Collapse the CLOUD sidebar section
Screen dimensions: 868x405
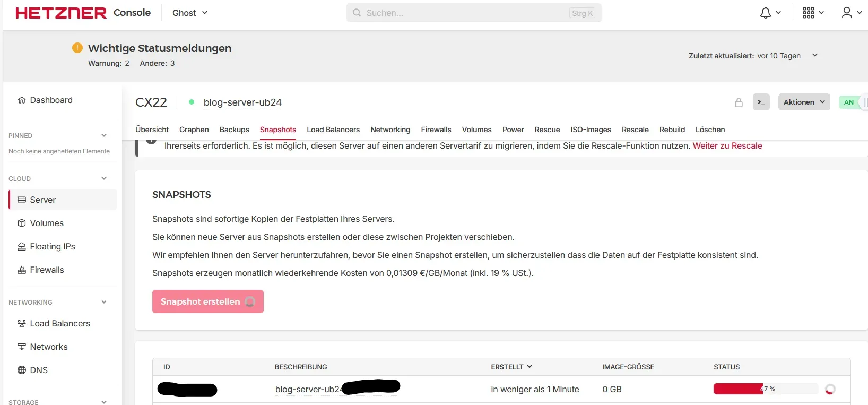pyautogui.click(x=104, y=178)
